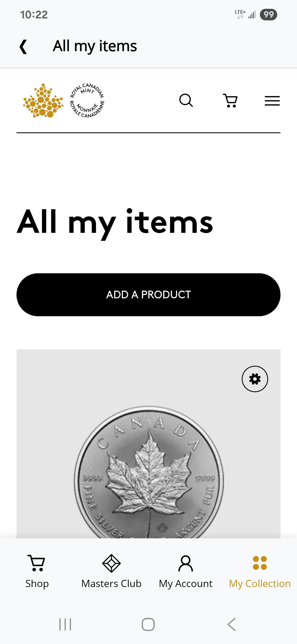297x644 pixels.
Task: Tap the Royal Canadian Mint circular emblem
Action: click(87, 101)
